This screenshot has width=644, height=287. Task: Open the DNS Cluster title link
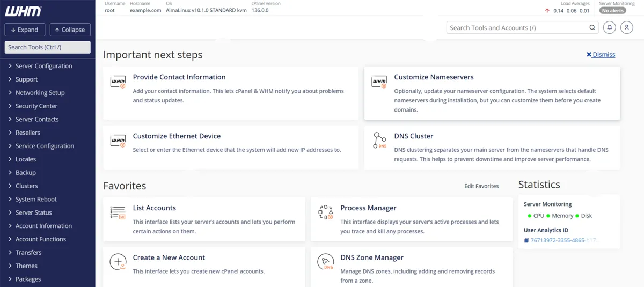point(413,136)
